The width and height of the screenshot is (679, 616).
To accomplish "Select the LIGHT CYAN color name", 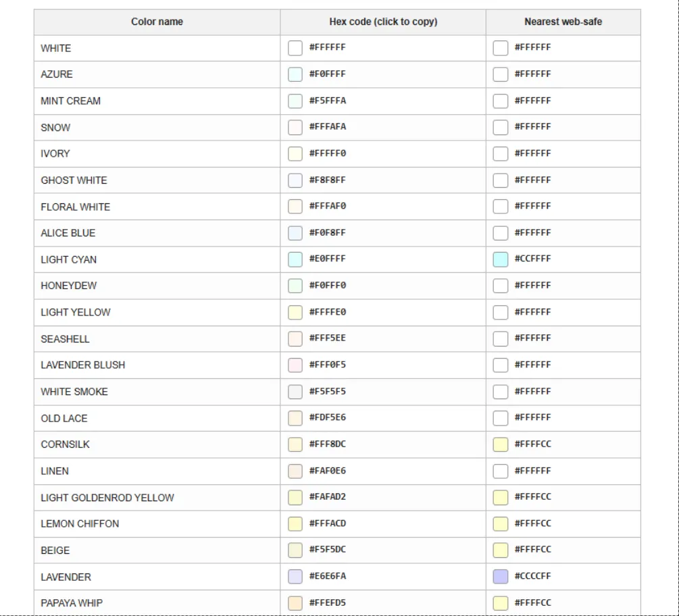I will point(68,260).
